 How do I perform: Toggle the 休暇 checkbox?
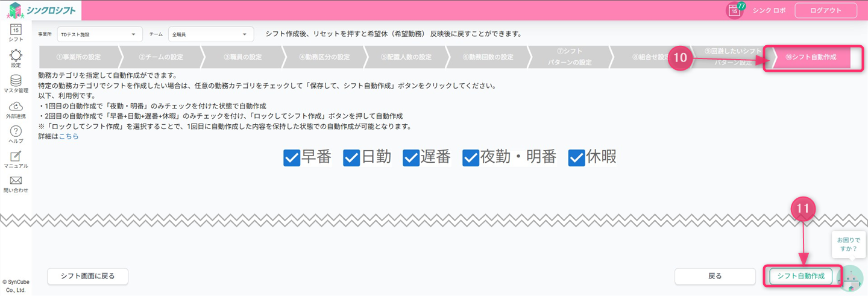pyautogui.click(x=576, y=158)
